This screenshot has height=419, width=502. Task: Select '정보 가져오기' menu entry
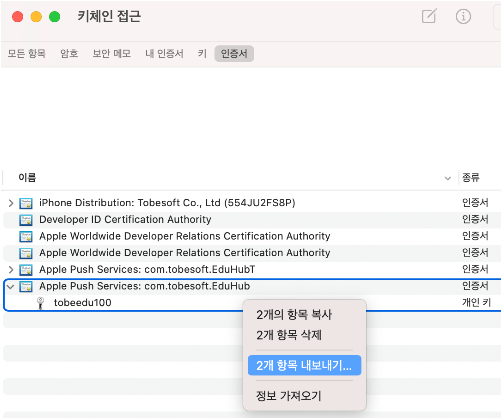288,396
